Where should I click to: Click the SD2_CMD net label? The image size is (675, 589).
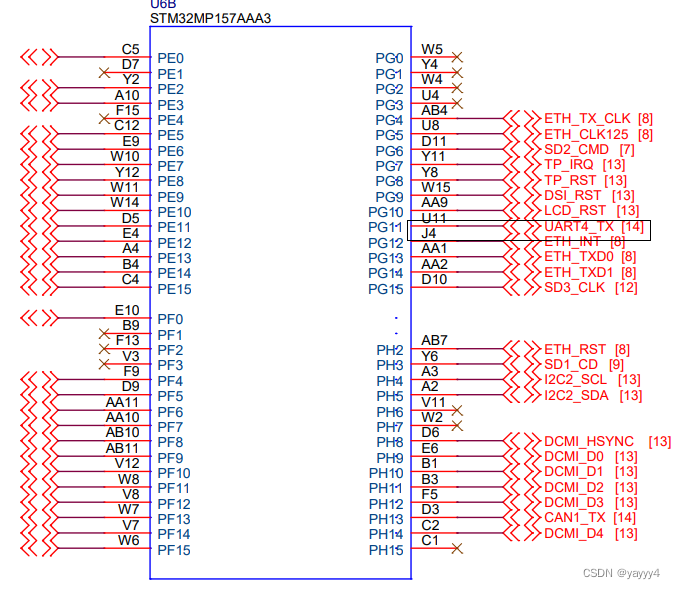(576, 149)
